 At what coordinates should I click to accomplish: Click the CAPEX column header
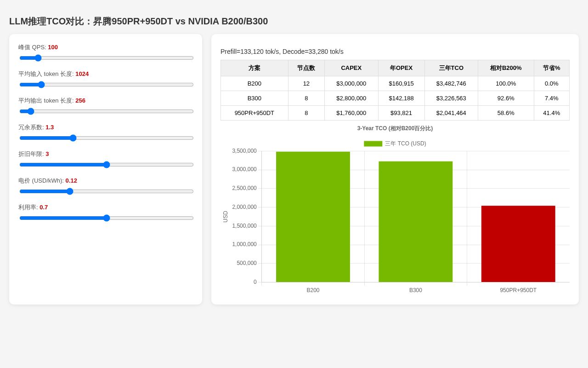[351, 68]
